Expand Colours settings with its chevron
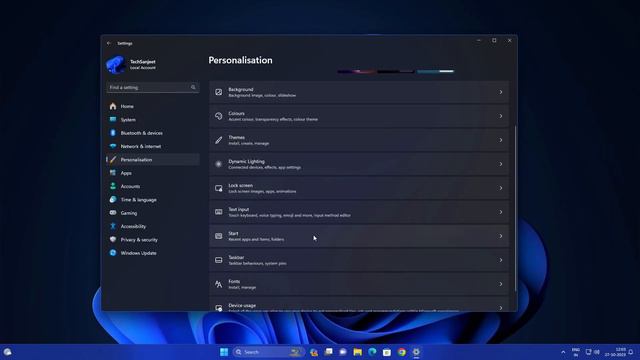Image resolution: width=640 pixels, height=360 pixels. 501,116
